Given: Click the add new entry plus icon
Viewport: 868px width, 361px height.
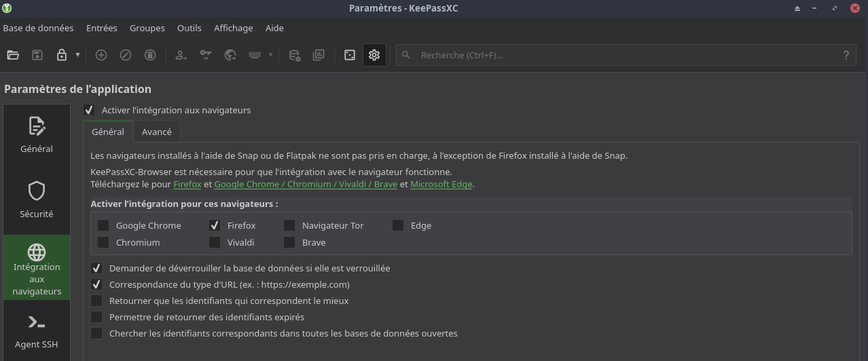Looking at the screenshot, I should [101, 55].
